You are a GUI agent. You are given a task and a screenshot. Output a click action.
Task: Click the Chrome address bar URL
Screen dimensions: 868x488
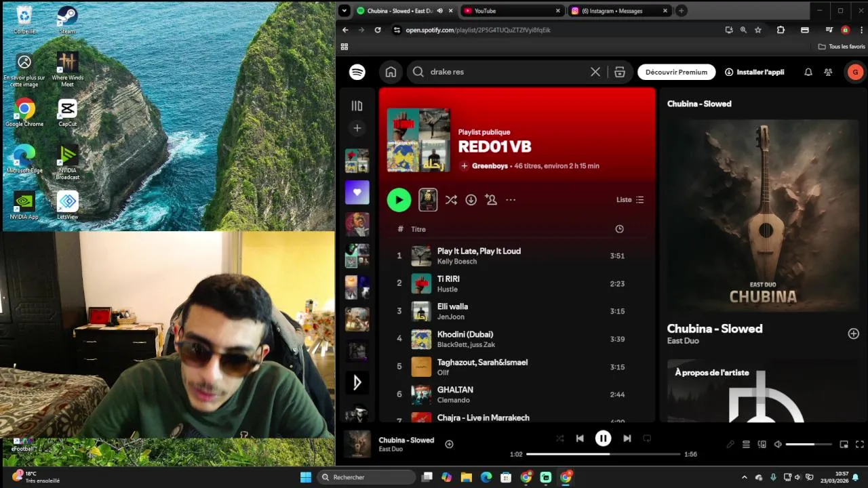478,30
